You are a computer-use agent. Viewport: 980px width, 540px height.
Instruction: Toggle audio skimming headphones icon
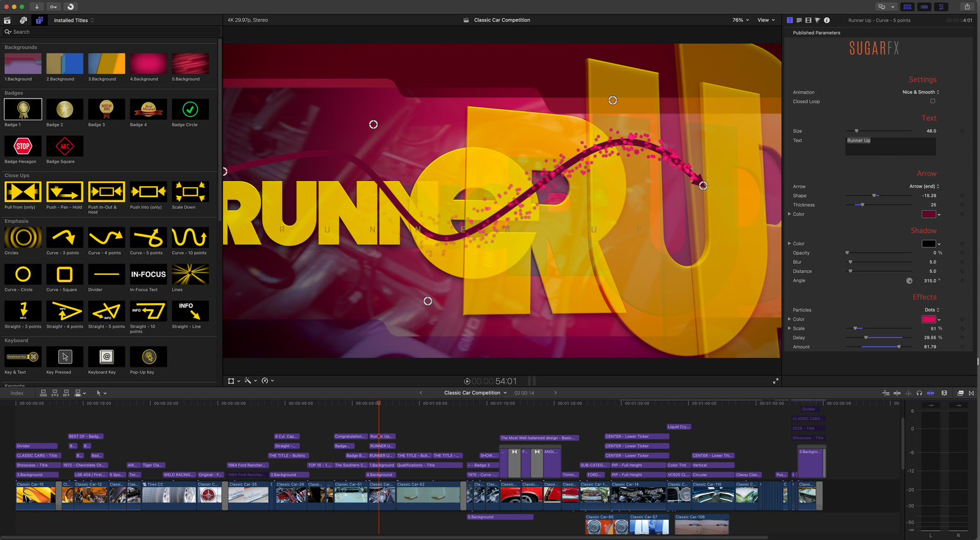coord(919,393)
